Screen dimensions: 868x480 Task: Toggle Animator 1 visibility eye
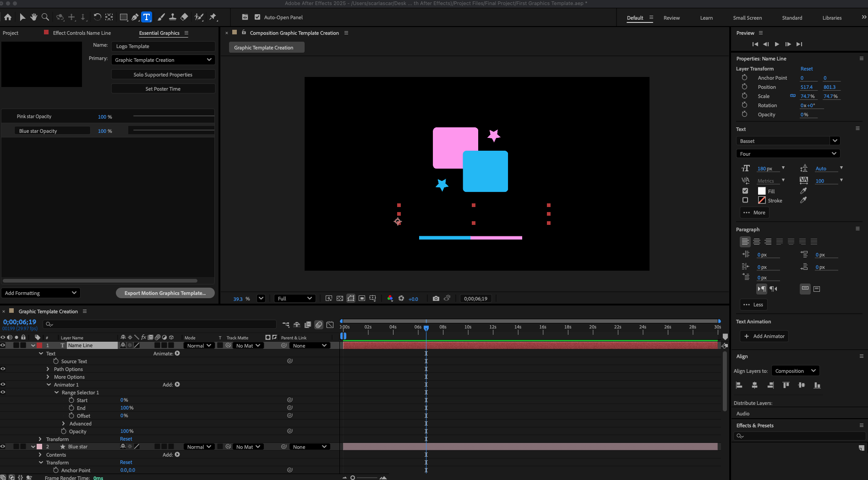(x=3, y=384)
